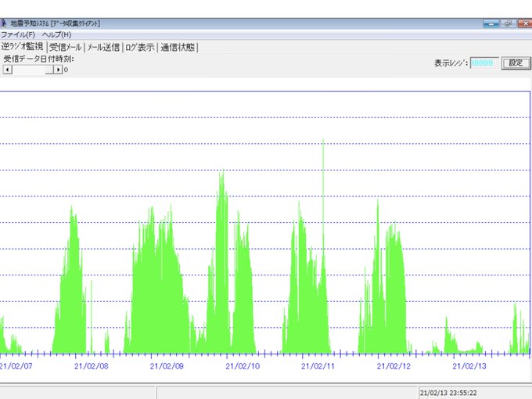This screenshot has width=532, height=399.
Task: Click the 21/02/12 axis label
Action: click(x=394, y=366)
